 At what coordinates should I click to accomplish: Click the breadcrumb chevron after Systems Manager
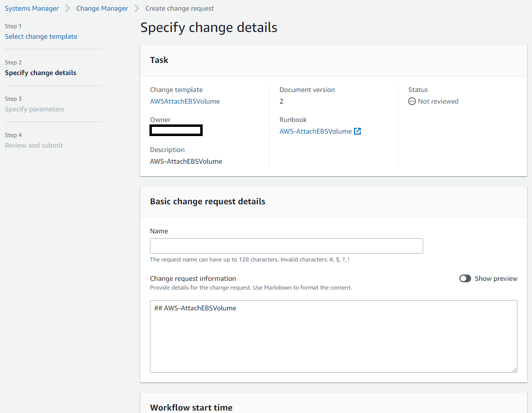coord(68,8)
